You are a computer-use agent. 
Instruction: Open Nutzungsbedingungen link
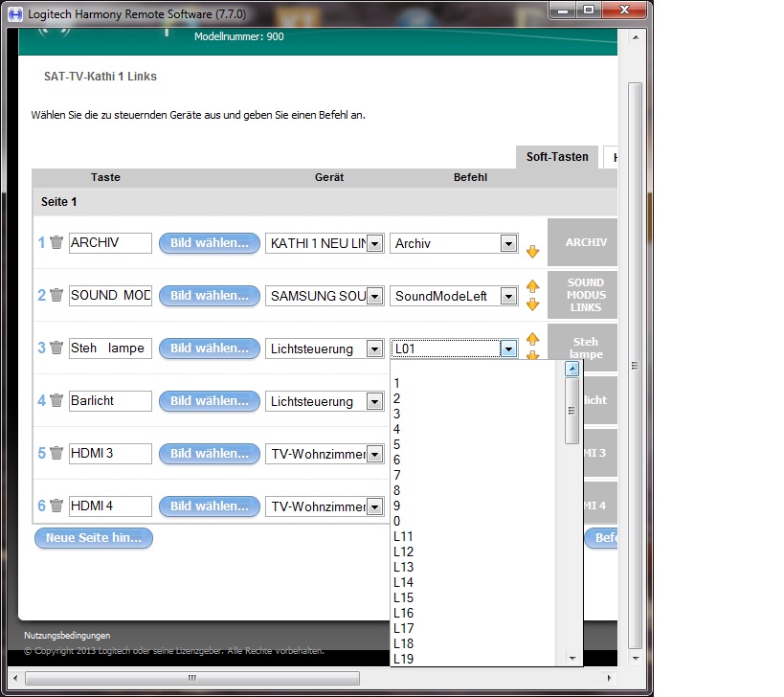coord(67,635)
